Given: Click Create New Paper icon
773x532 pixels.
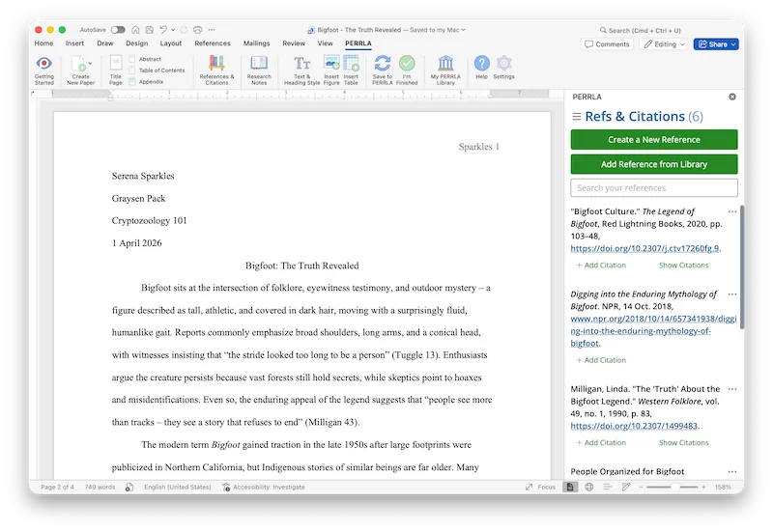Looking at the screenshot, I should [x=79, y=63].
